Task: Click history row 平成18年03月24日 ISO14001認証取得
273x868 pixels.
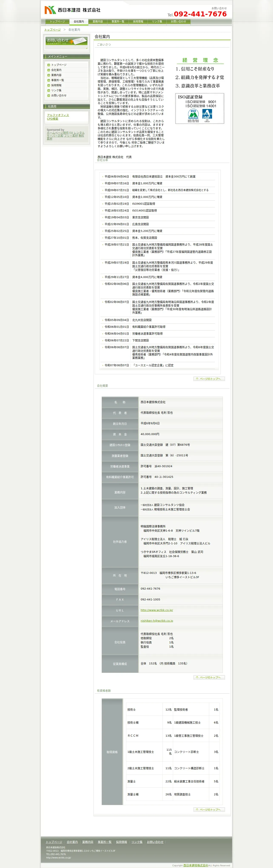Action: click(x=158, y=211)
